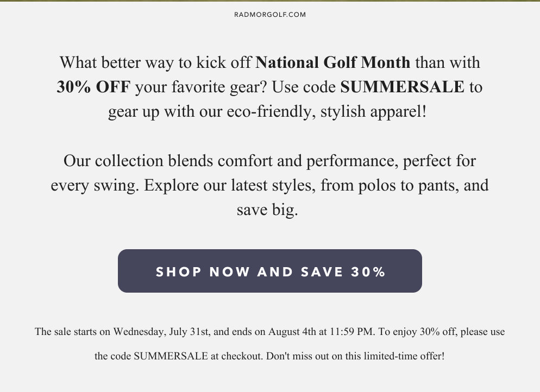The height and width of the screenshot is (392, 540).
Task: Click 'To enjoy 30% off' in the fine print
Action: (418, 332)
